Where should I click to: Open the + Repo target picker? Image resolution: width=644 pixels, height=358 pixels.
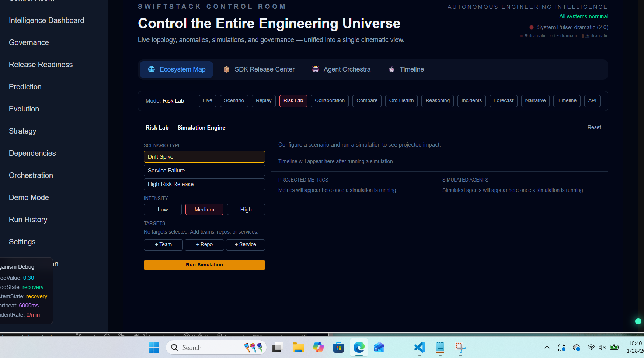click(x=204, y=245)
